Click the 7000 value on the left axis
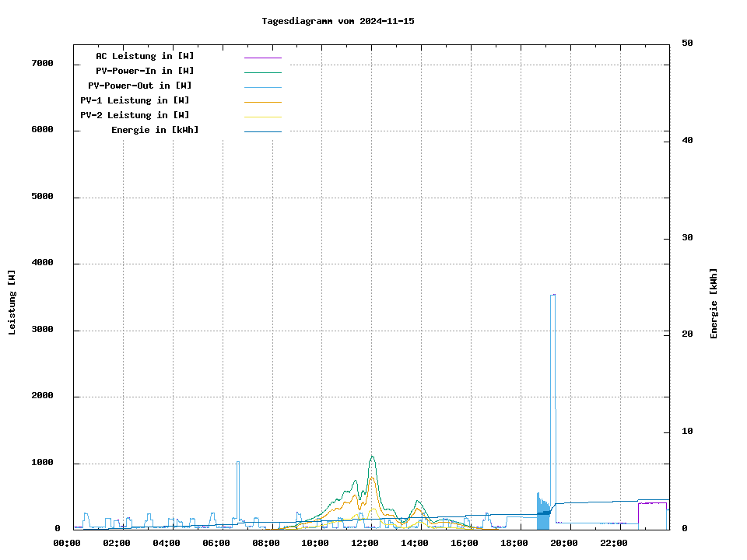This screenshot has width=747, height=560. click(x=42, y=63)
